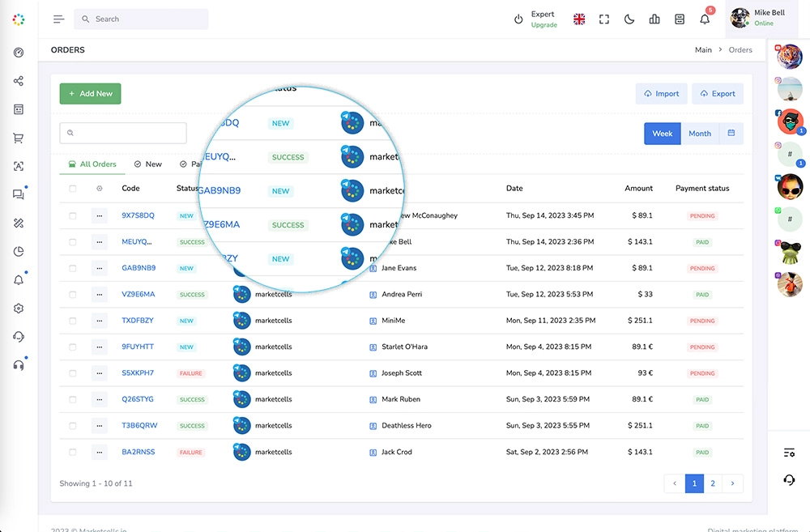Viewport: 810px width, 532px height.
Task: Collapse sidebar with the hamburger menu icon
Action: tap(58, 19)
